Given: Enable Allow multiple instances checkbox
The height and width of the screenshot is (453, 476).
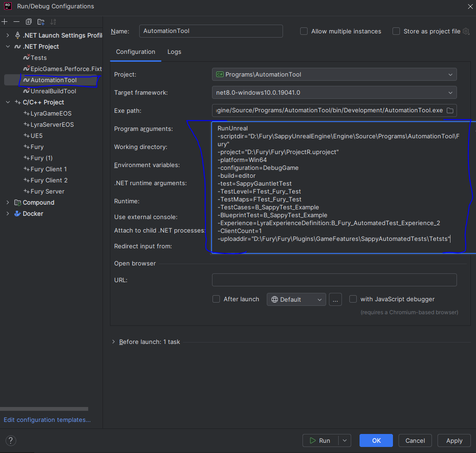Looking at the screenshot, I should tap(304, 31).
